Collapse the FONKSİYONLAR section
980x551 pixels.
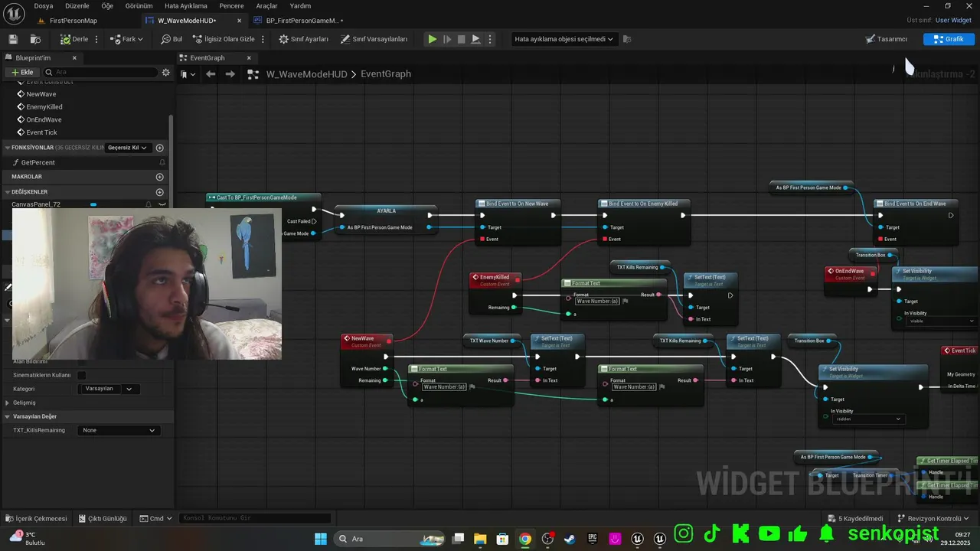click(7, 148)
